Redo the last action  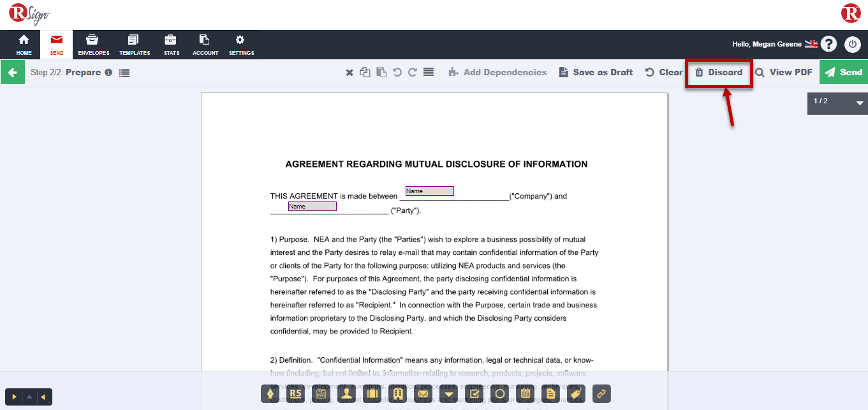tap(413, 72)
